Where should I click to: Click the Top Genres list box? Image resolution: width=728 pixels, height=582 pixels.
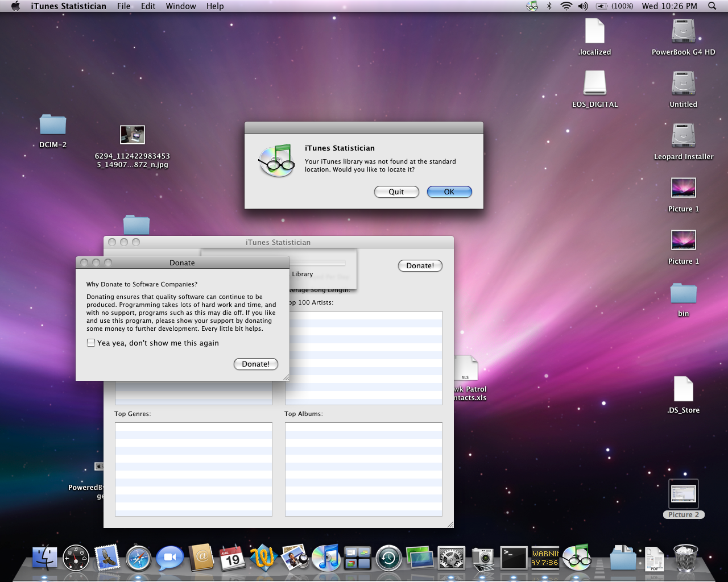coord(193,469)
